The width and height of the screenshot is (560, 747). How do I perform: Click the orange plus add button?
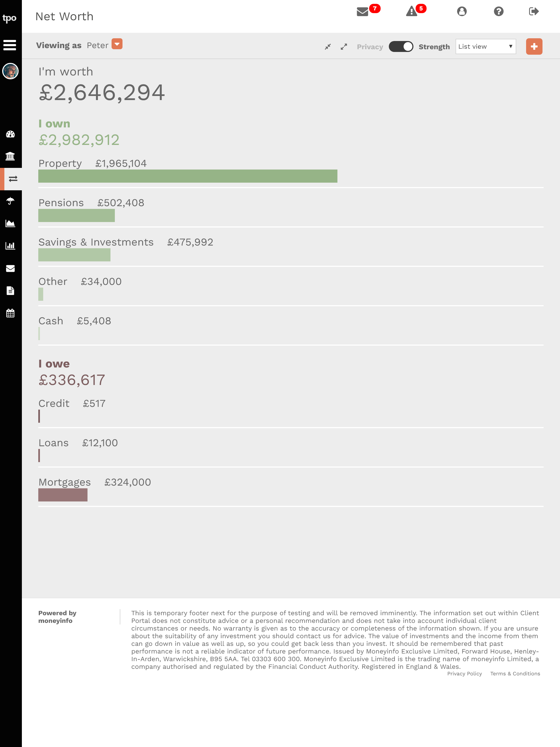tap(534, 46)
